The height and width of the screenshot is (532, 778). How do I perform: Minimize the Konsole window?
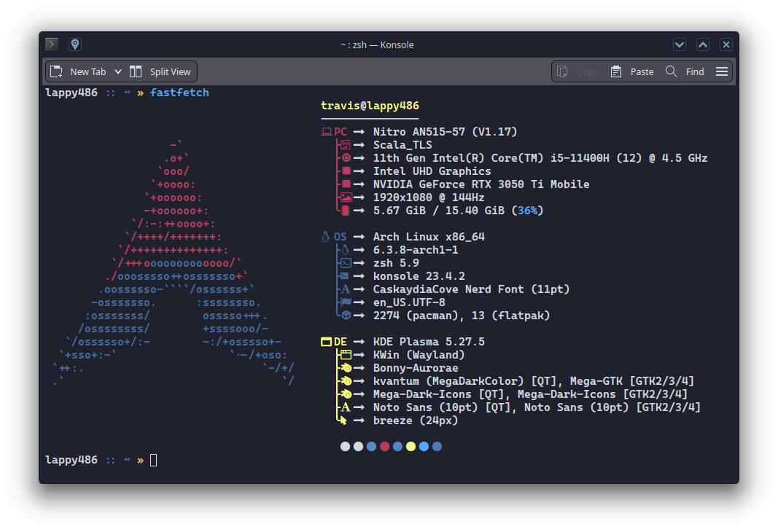pyautogui.click(x=680, y=44)
